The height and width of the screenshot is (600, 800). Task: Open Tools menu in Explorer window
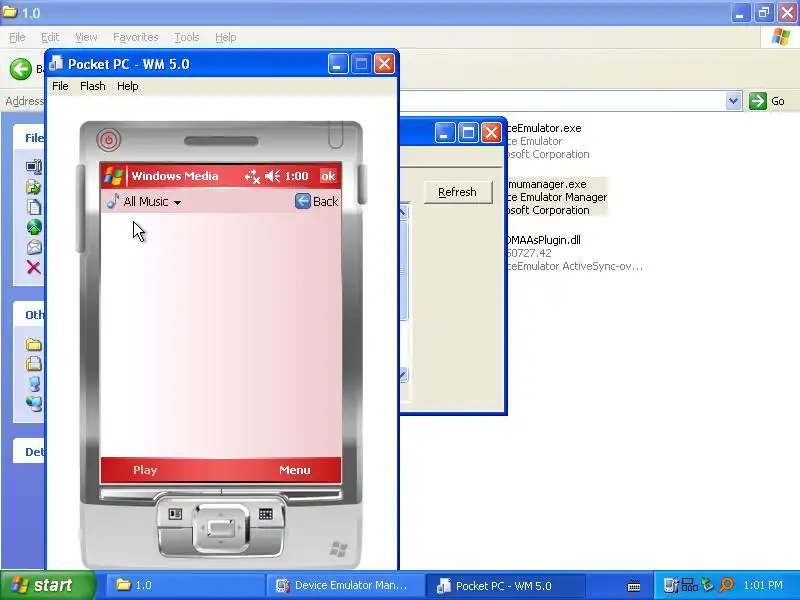187,37
